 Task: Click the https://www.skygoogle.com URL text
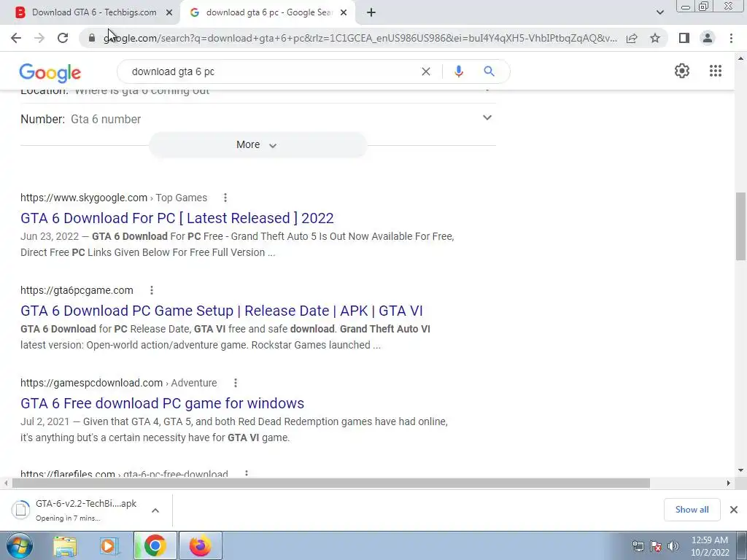(84, 198)
